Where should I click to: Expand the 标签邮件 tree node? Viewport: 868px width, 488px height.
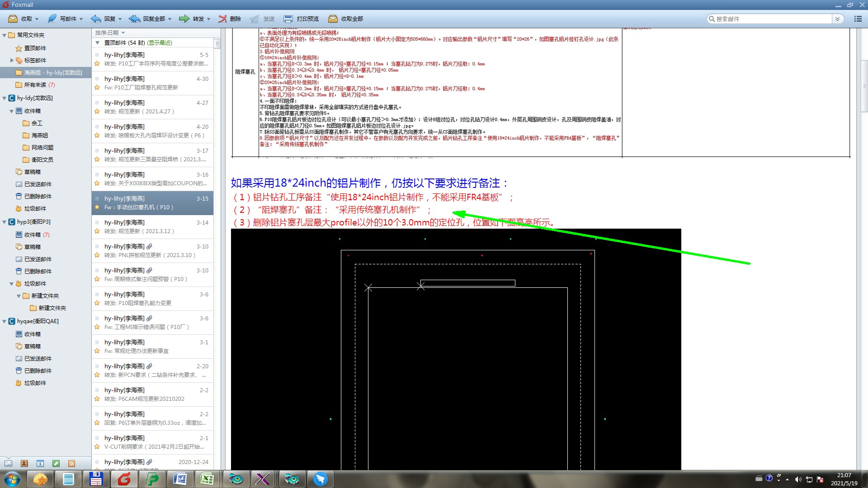[12, 60]
